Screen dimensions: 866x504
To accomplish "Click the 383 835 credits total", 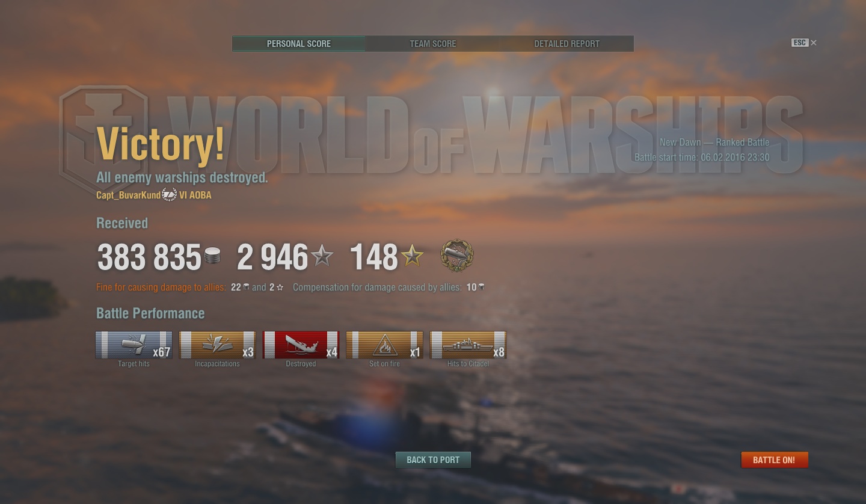I will pyautogui.click(x=149, y=257).
